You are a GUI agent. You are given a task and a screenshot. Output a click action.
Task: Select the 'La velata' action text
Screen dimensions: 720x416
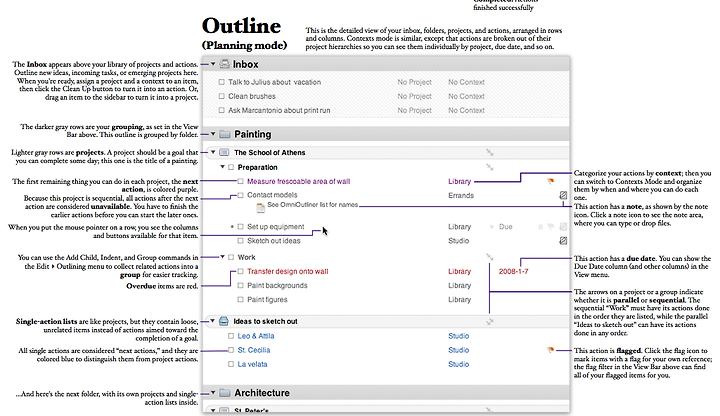tap(252, 364)
